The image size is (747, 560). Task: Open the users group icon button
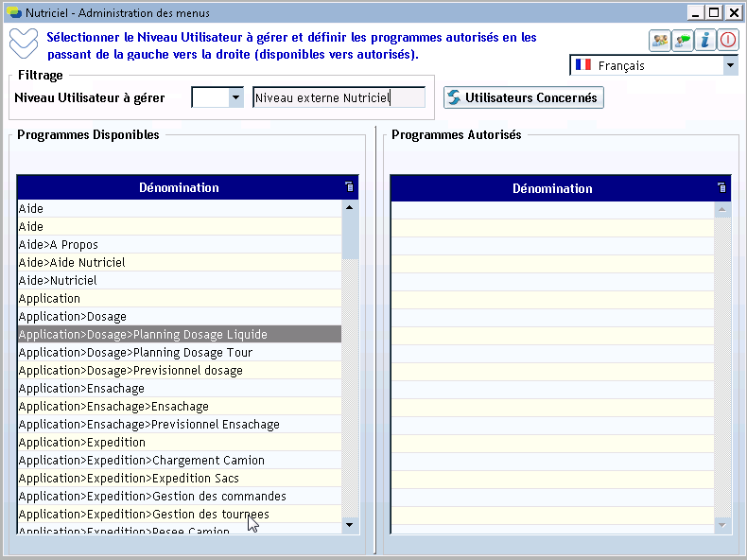click(x=660, y=41)
